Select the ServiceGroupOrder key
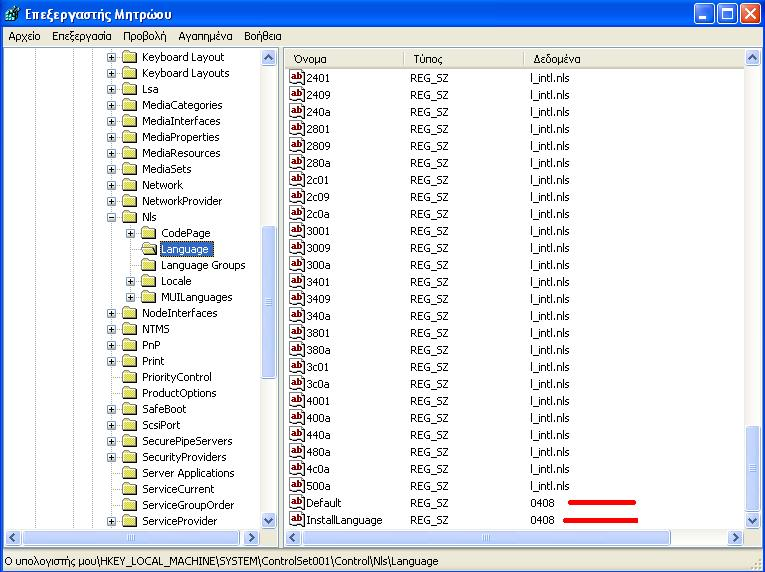 [187, 505]
